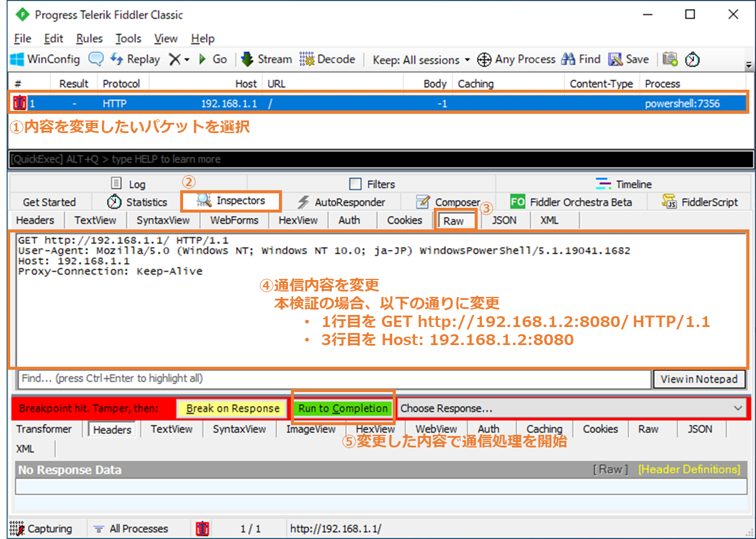Screen dimensions: 756x539
Task: Toggle Capturing in the status bar
Action: (42, 529)
